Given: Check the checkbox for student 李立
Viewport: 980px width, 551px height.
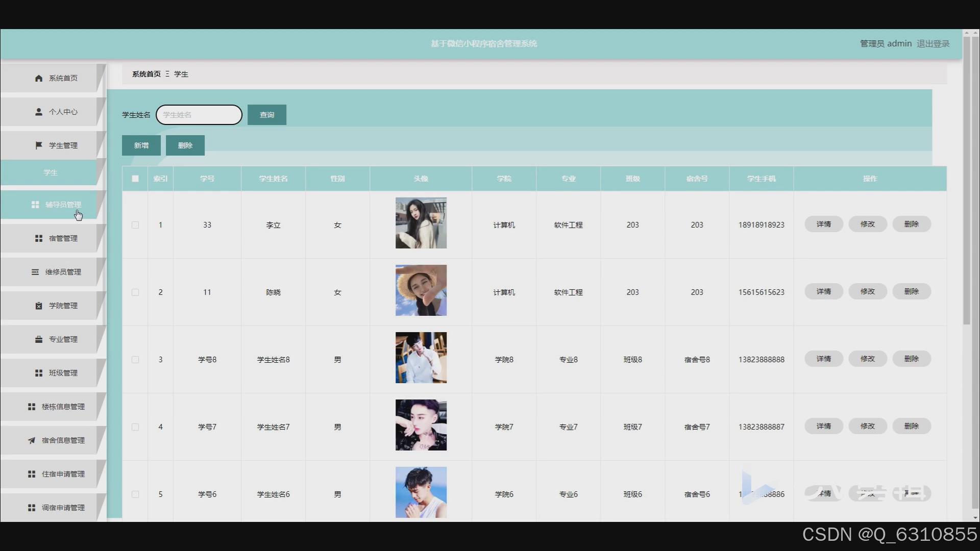Looking at the screenshot, I should [135, 225].
